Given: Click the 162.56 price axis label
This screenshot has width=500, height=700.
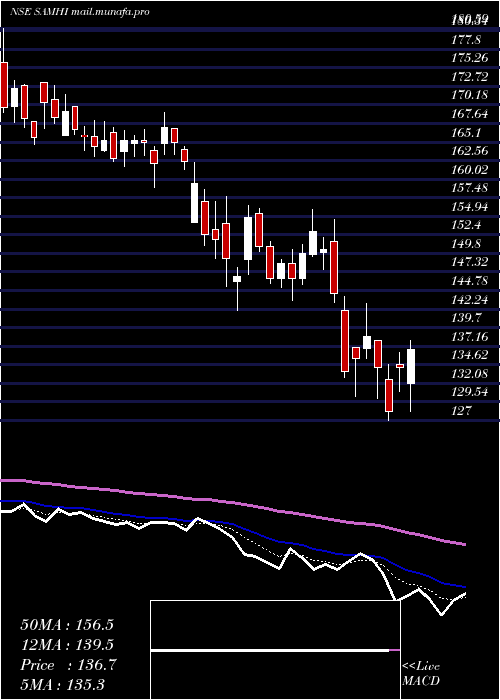Looking at the screenshot, I should click(x=470, y=151).
